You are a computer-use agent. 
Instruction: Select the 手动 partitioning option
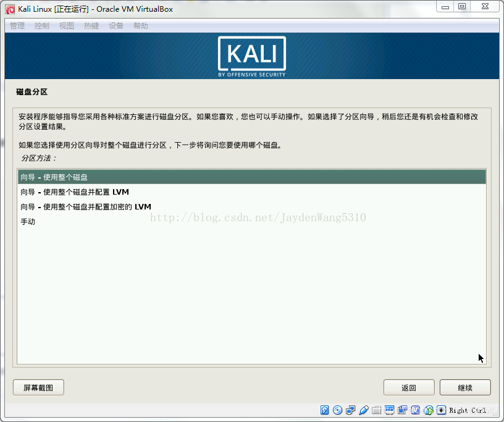pyautogui.click(x=251, y=222)
